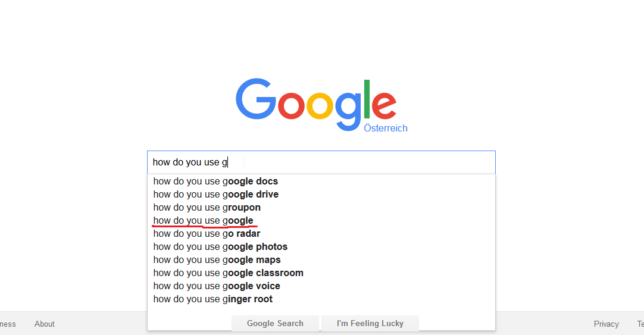The image size is (644, 335).
Task: Open the Privacy link in footer
Action: tap(607, 324)
